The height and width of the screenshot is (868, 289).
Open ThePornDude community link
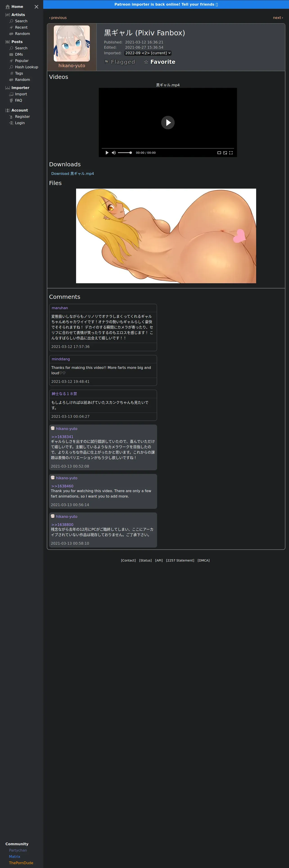pos(21,863)
